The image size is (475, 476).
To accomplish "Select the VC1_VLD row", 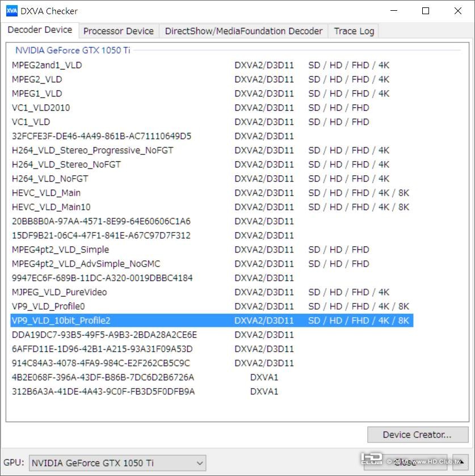I will (212, 122).
